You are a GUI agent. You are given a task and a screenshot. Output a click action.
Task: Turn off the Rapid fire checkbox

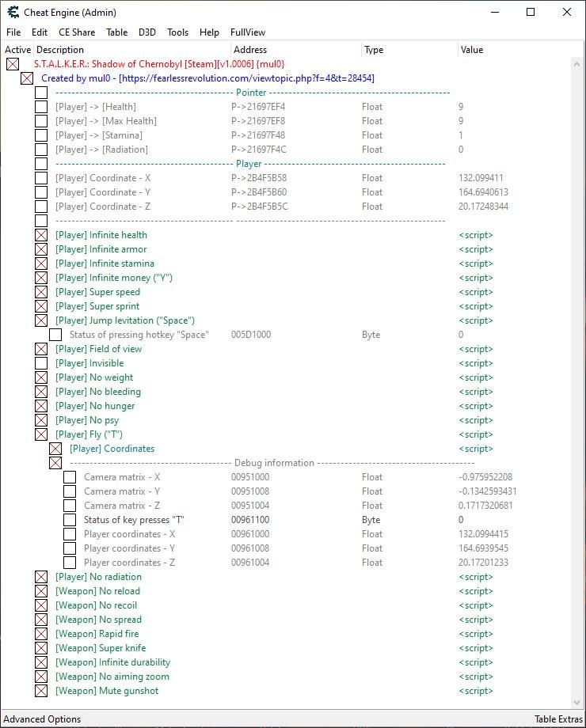41,634
